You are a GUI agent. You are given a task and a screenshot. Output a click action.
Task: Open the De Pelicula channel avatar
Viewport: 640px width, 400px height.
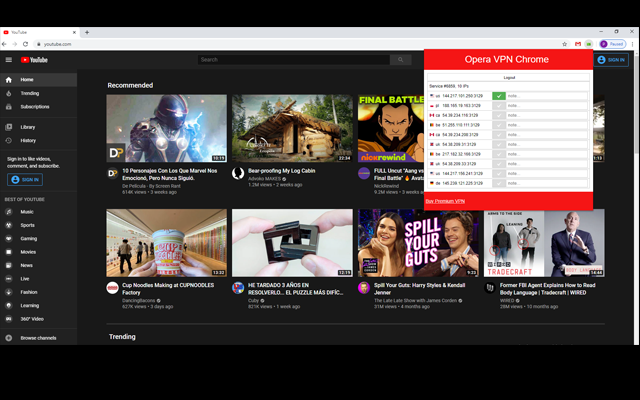click(x=113, y=173)
